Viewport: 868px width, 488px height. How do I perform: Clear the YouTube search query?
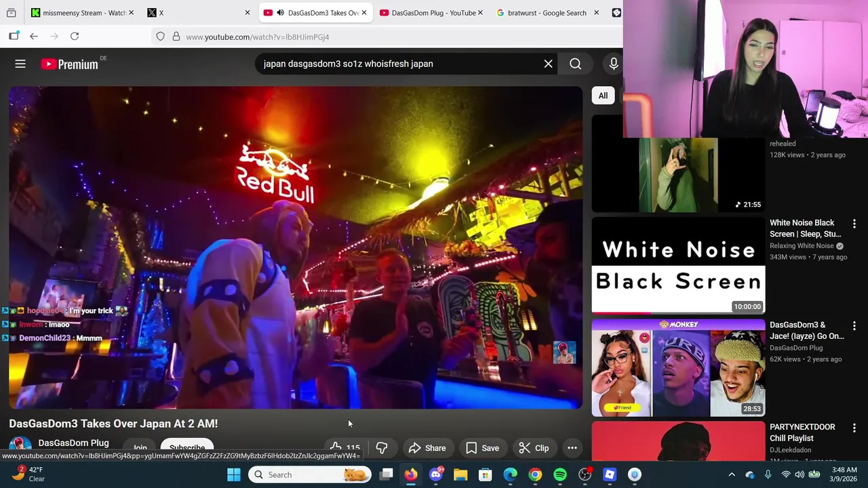tap(548, 64)
